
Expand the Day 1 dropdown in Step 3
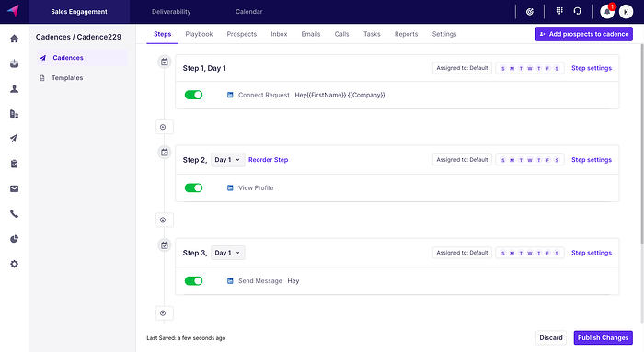point(228,253)
